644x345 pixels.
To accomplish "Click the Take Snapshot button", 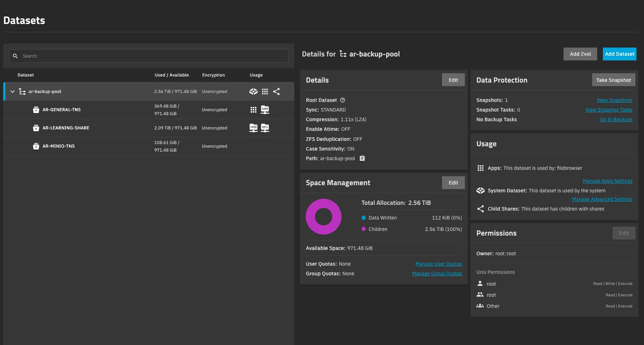I will [x=613, y=80].
